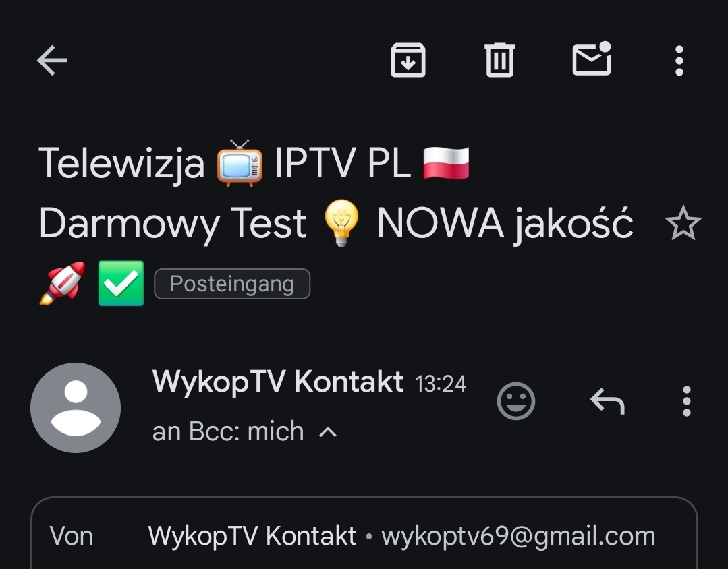The image size is (728, 569).
Task: Tap the Polish flag emoji in subject
Action: (446, 163)
